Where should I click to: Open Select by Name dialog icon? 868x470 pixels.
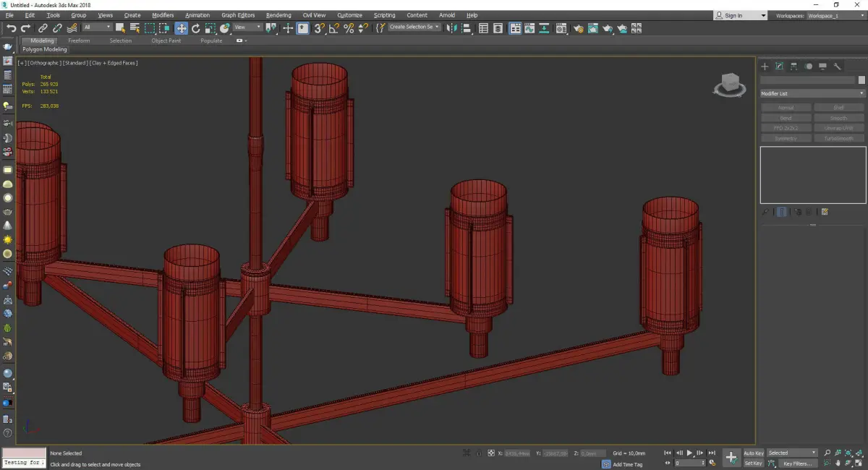pyautogui.click(x=135, y=28)
